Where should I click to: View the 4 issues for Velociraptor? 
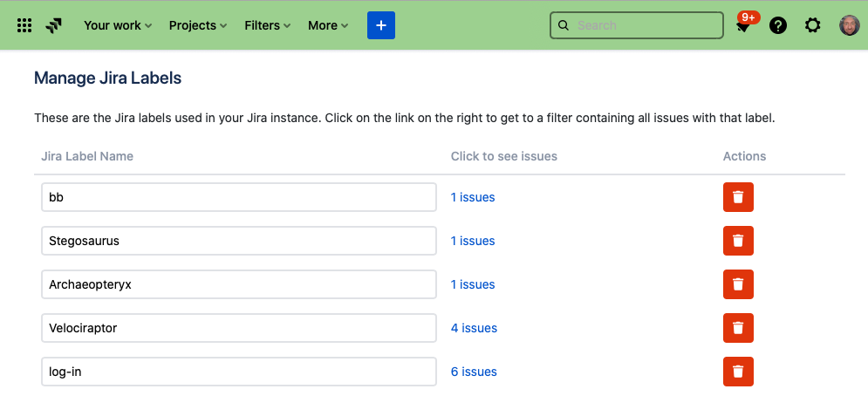[x=474, y=328]
